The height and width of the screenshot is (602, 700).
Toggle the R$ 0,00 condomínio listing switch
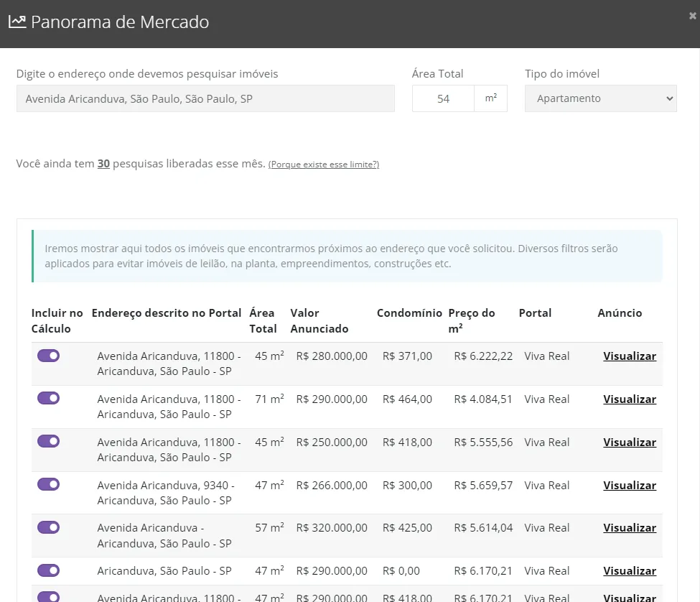48,570
